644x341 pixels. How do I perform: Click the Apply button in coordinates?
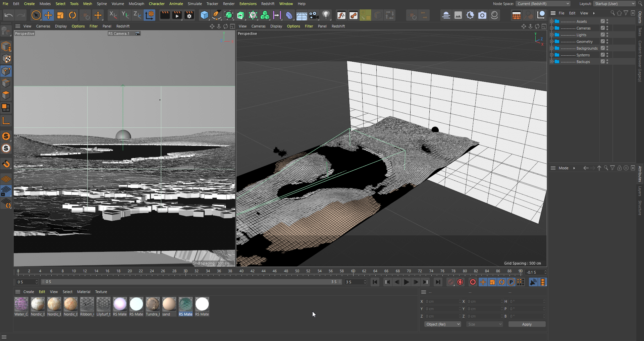(x=527, y=324)
